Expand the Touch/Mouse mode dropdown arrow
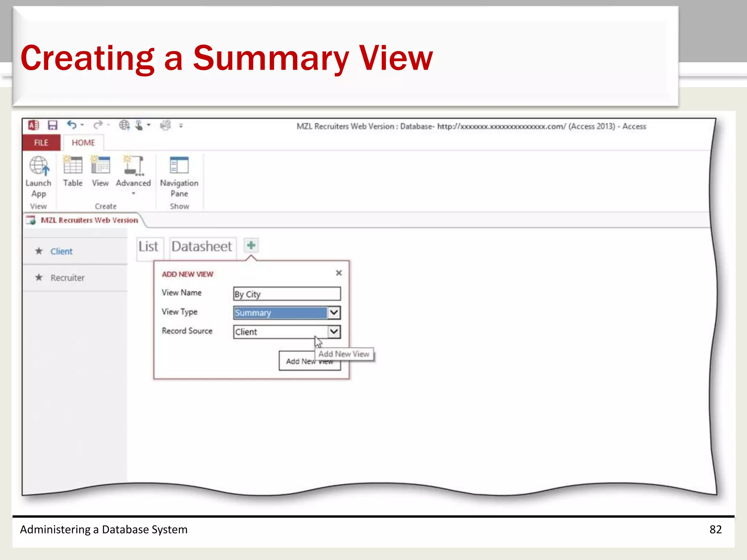 (x=149, y=125)
